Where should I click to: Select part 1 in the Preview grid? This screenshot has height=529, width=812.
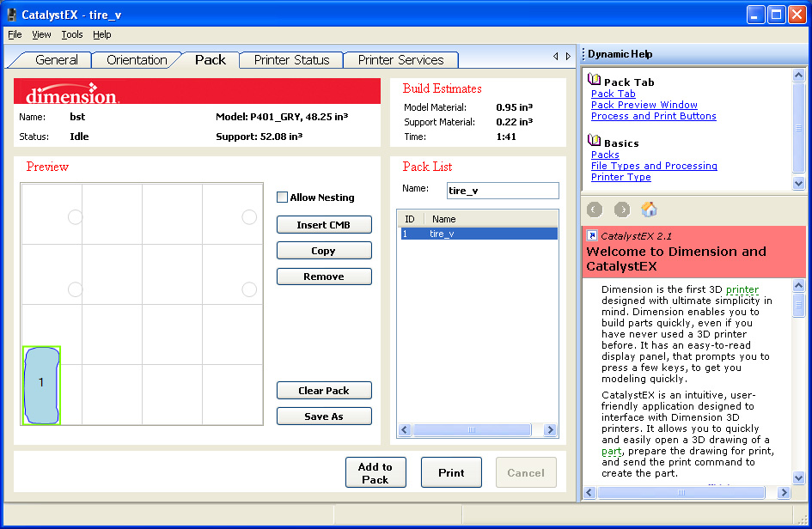41,385
